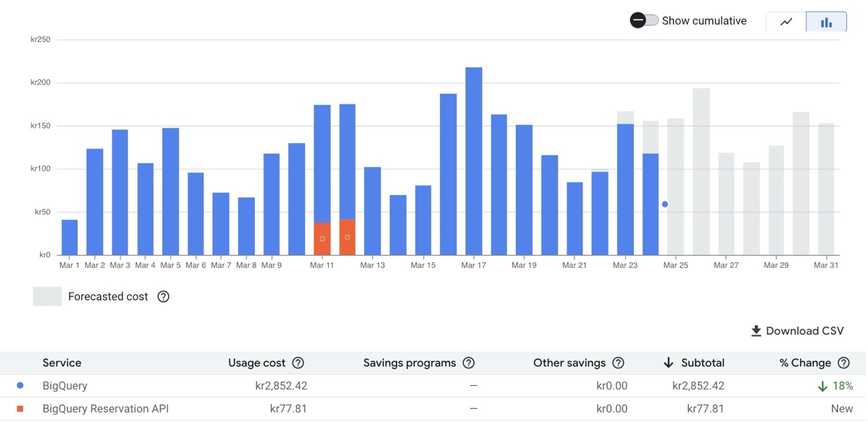Click the Download CSV button

coord(797,331)
